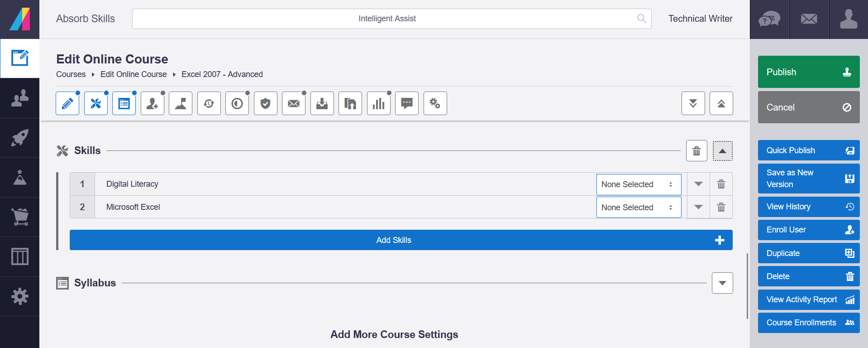Image resolution: width=868 pixels, height=348 pixels.
Task: Select the bar chart toolbar icon
Action: (379, 103)
